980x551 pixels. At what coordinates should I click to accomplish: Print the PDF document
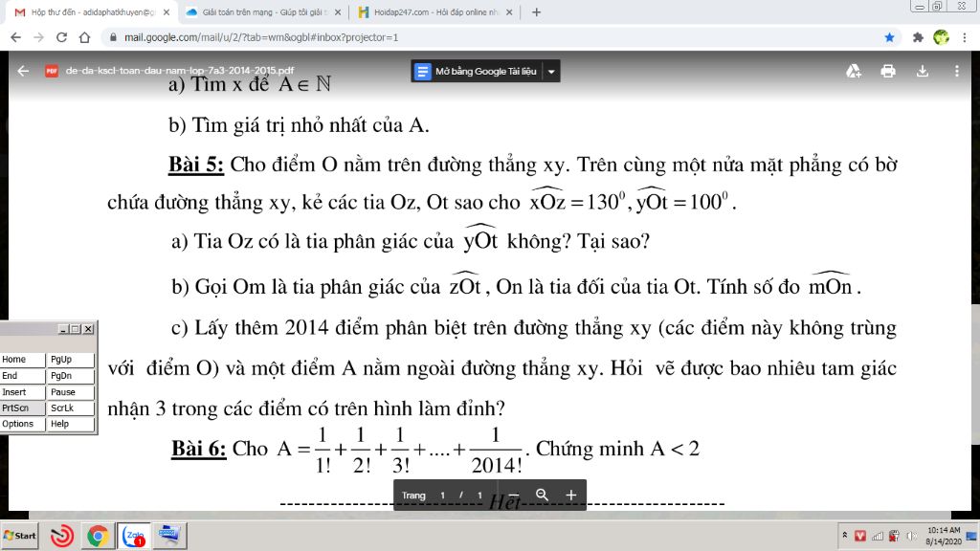click(887, 71)
